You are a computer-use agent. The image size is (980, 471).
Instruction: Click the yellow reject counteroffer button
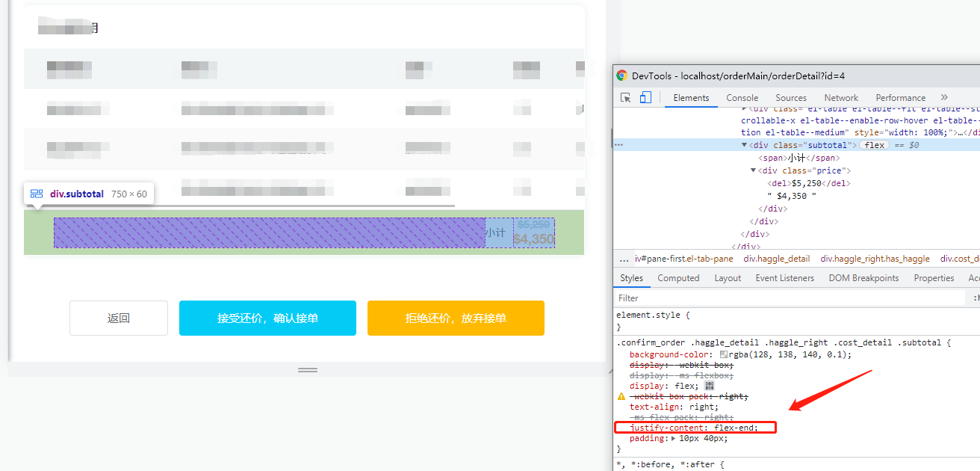[456, 318]
